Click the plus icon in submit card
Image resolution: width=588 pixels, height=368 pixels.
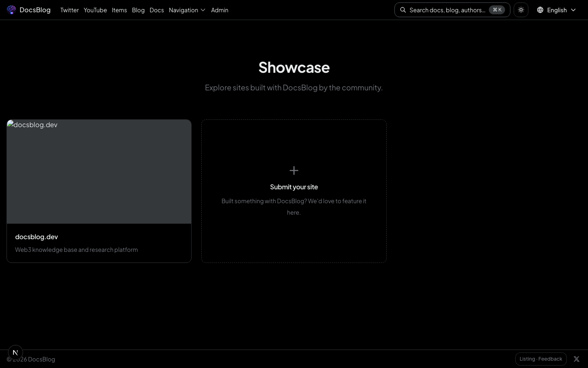coord(294,171)
